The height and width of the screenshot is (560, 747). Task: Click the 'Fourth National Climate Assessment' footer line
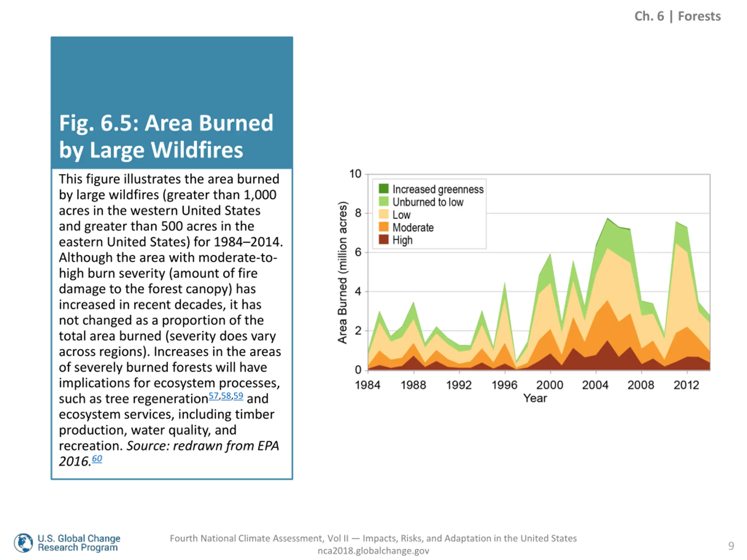[x=373, y=538]
